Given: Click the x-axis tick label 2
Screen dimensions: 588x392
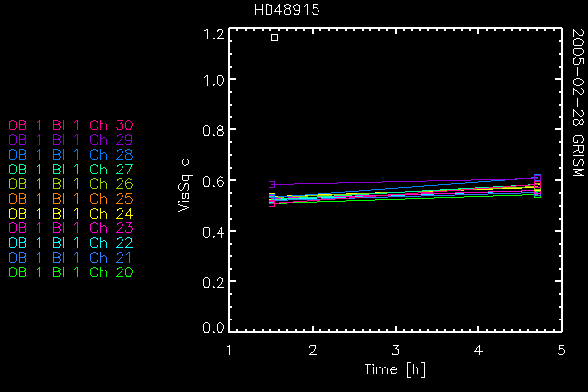Looking at the screenshot, I should pyautogui.click(x=313, y=350).
